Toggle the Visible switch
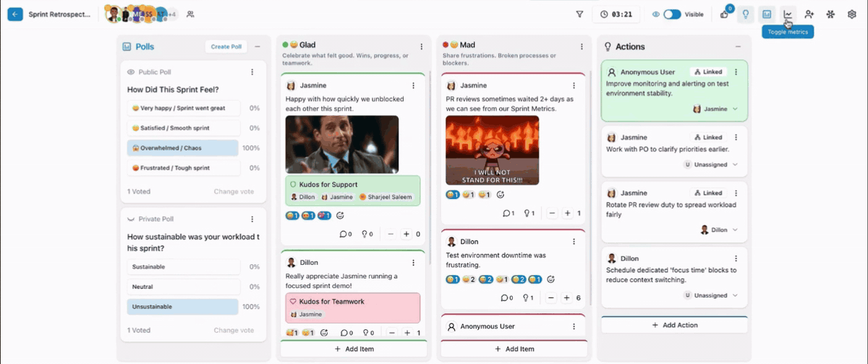Screen dimensions: 868x364 coord(672,14)
